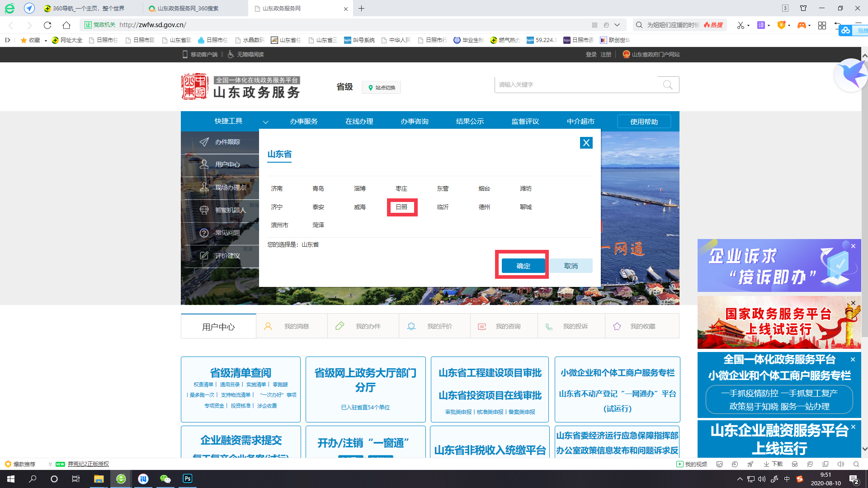
Task: Expand the 快捷工具 dropdown chevron
Action: 266,122
